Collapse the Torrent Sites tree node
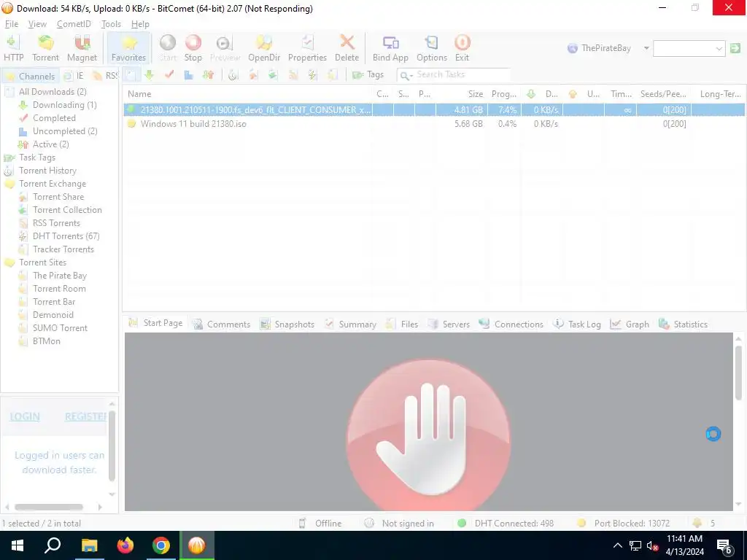The image size is (747, 560). pyautogui.click(x=9, y=262)
